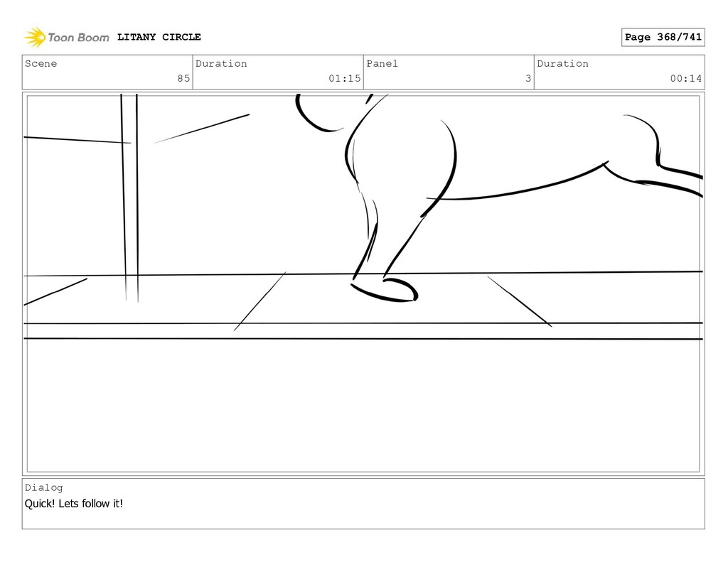The image size is (728, 562).
Task: Select the Dialog label
Action: (43, 487)
